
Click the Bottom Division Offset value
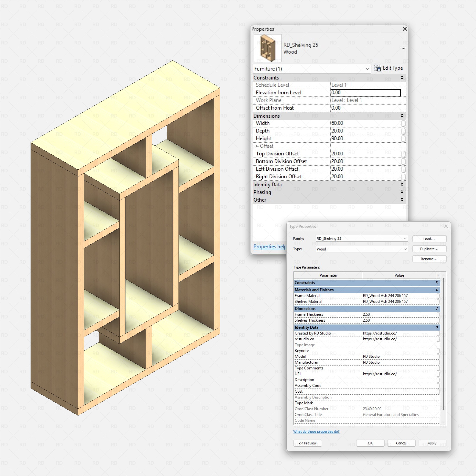[x=365, y=161]
